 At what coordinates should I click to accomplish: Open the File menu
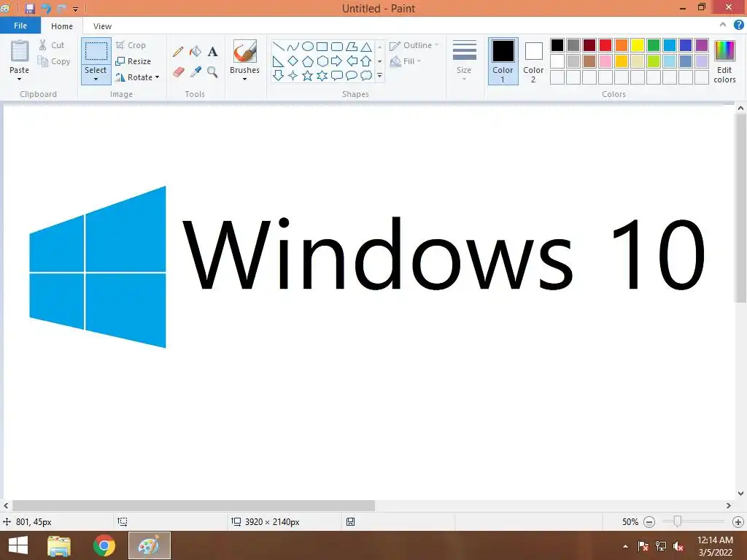(x=20, y=26)
